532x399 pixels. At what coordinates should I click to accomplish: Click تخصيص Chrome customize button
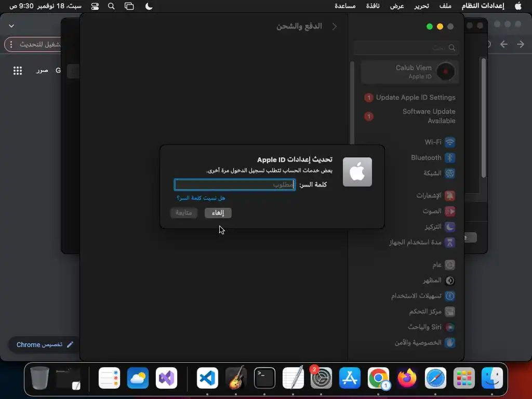pyautogui.click(x=45, y=345)
